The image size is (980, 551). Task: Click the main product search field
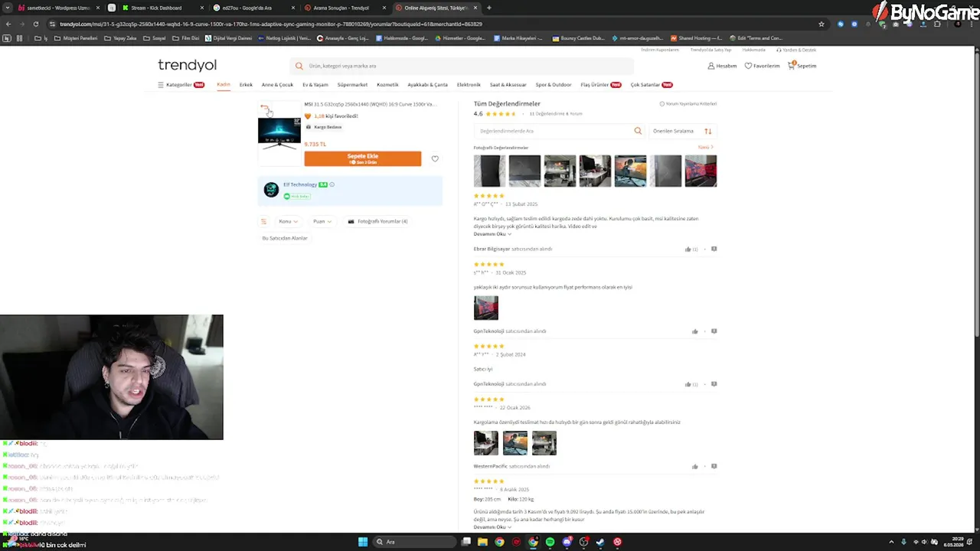[x=462, y=66]
